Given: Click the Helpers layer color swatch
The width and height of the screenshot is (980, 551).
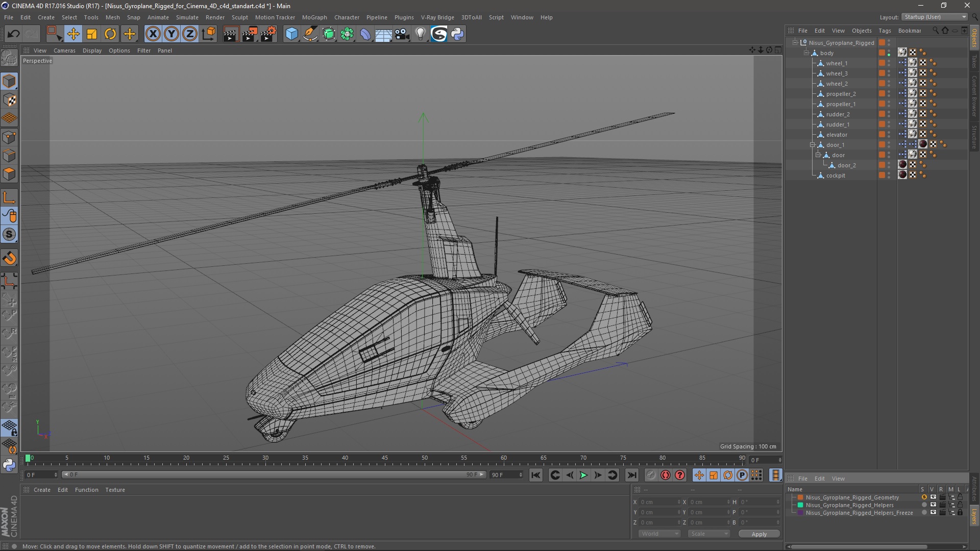Looking at the screenshot, I should pos(800,505).
